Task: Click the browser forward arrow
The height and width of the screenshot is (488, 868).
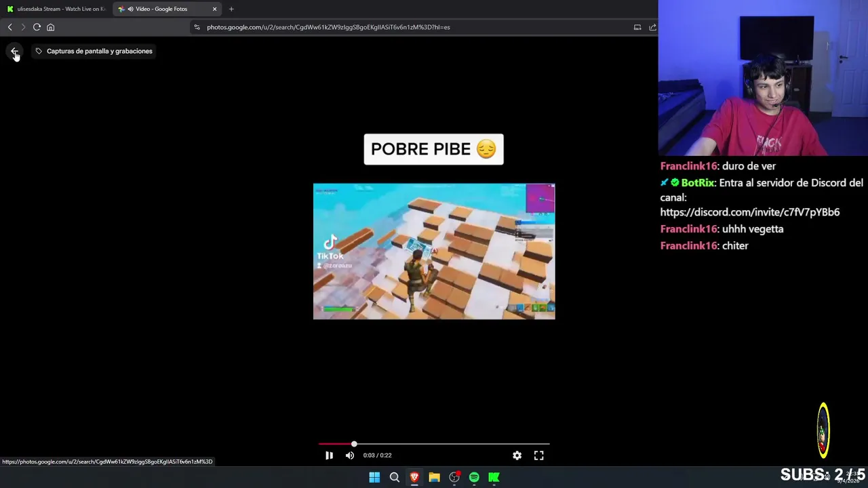Action: pos(23,27)
